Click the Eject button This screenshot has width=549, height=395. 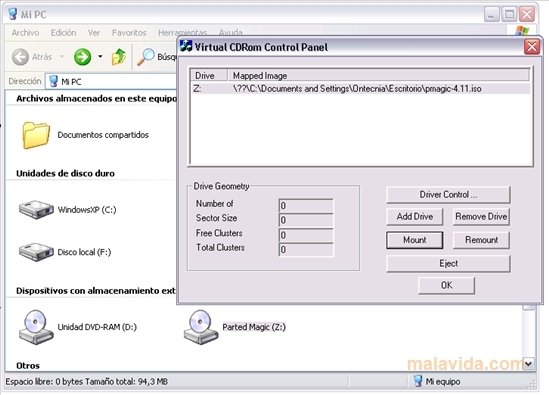448,263
